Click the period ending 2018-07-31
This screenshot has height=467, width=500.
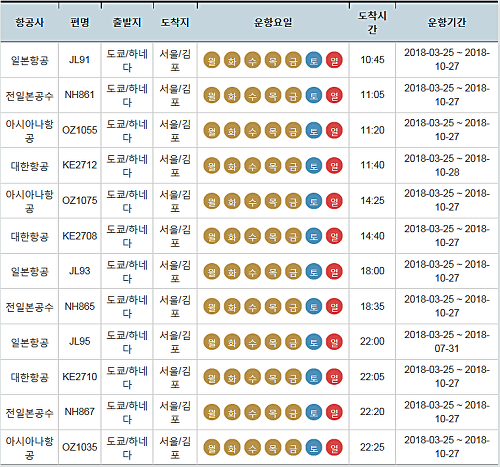point(447,342)
